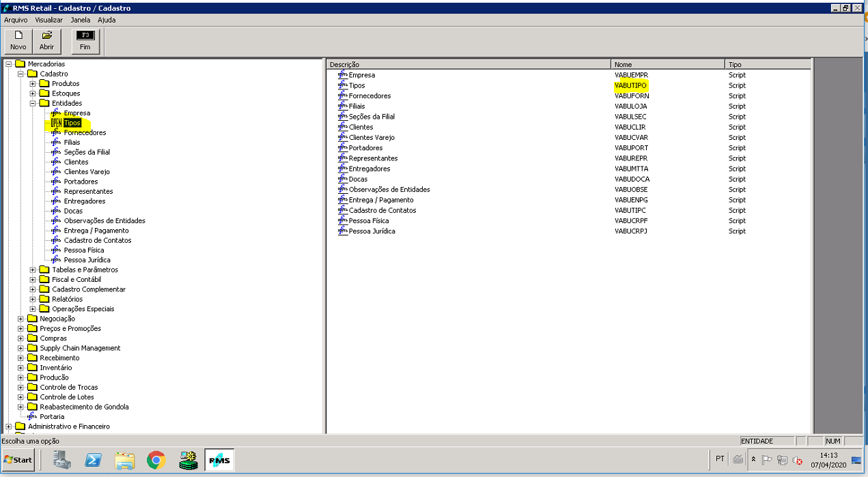868x477 pixels.
Task: Sort list by Descrição column header
Action: 468,64
